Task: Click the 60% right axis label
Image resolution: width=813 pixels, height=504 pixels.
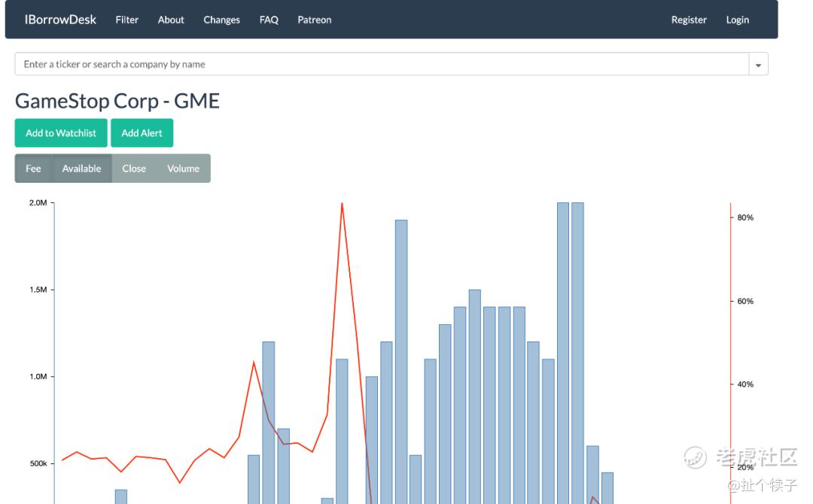Action: [x=745, y=301]
